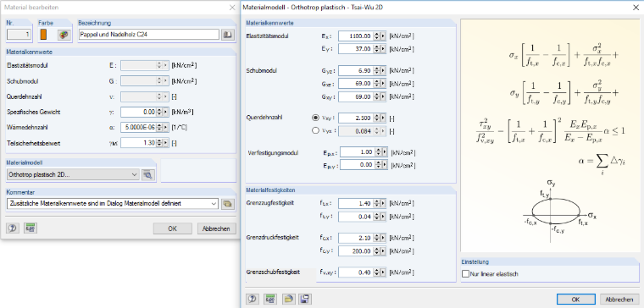Open the Gxy value arrow menu
The height and width of the screenshot is (308, 644).
pos(383,97)
